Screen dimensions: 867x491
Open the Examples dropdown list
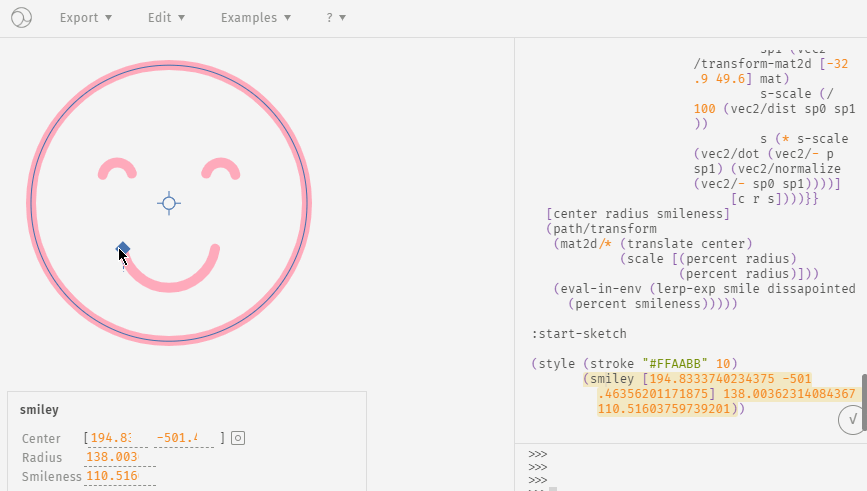point(255,18)
